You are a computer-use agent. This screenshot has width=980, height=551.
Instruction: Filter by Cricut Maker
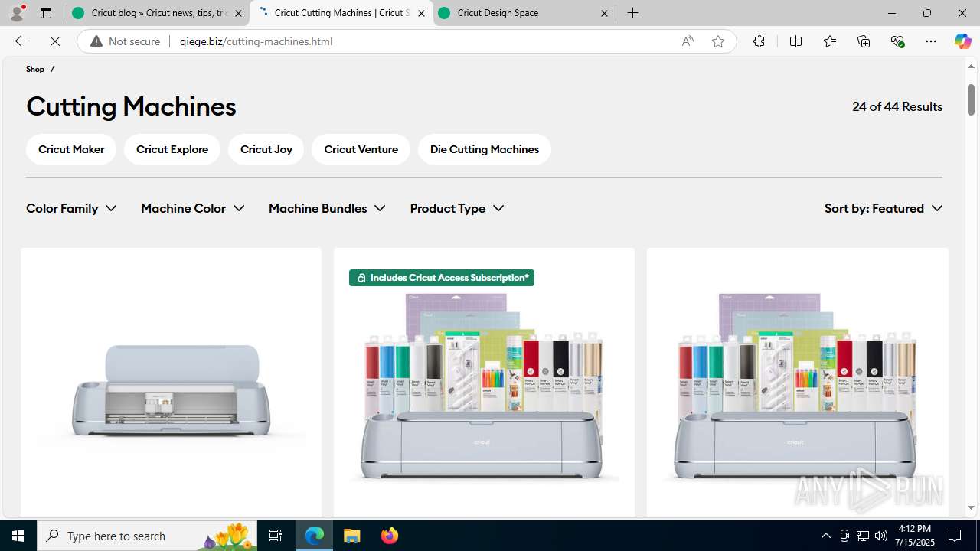pyautogui.click(x=71, y=149)
